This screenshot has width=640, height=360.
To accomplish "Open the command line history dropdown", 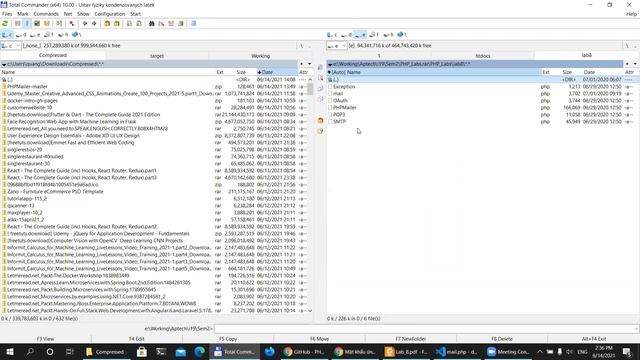I will tap(636, 329).
